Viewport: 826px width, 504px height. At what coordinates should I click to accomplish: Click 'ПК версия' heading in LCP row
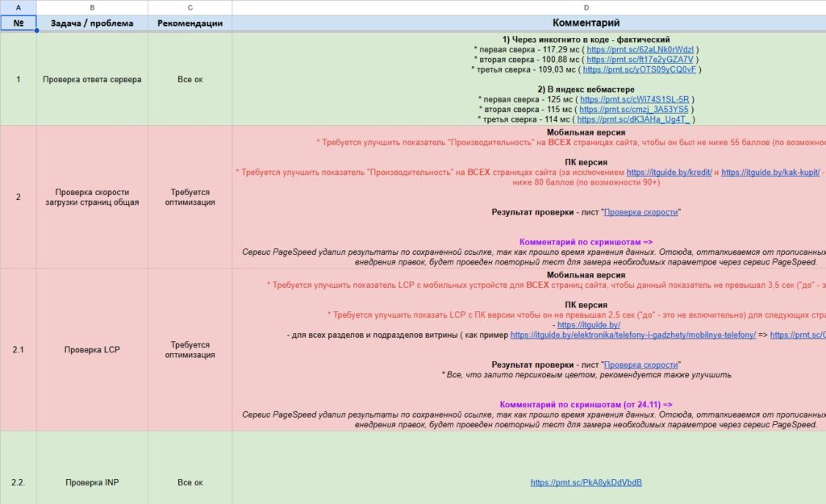coord(586,305)
